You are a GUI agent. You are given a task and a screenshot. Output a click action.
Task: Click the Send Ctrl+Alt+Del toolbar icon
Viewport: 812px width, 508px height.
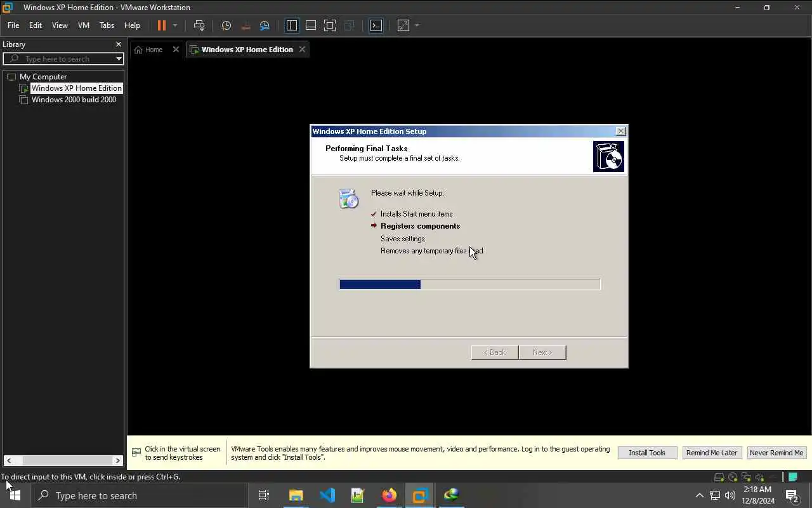(x=199, y=25)
